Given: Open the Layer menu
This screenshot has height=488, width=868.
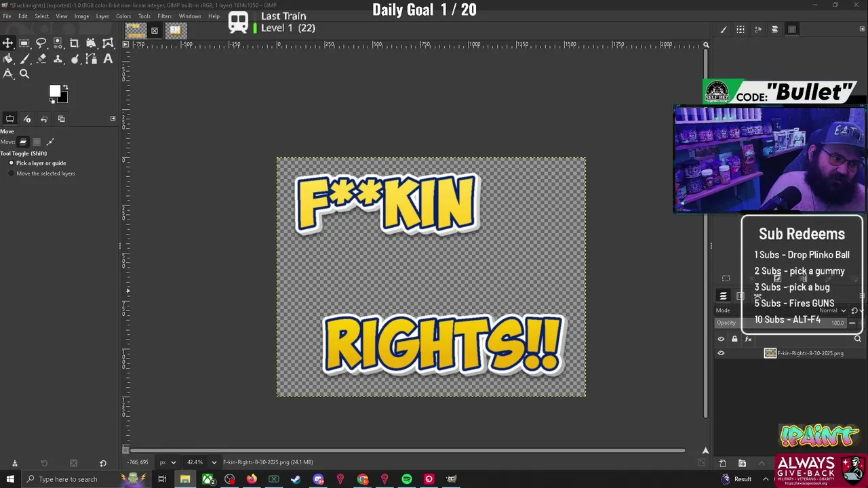Looking at the screenshot, I should [x=102, y=16].
